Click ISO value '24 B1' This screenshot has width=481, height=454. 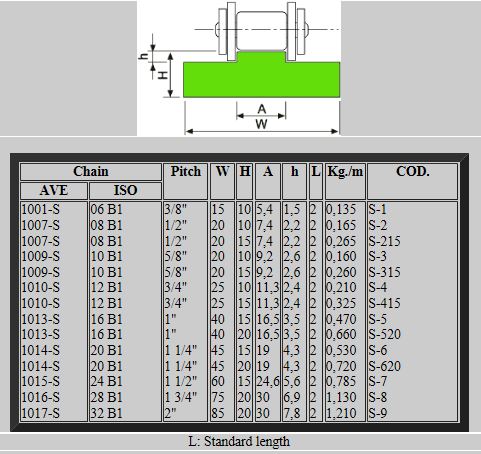click(x=107, y=381)
